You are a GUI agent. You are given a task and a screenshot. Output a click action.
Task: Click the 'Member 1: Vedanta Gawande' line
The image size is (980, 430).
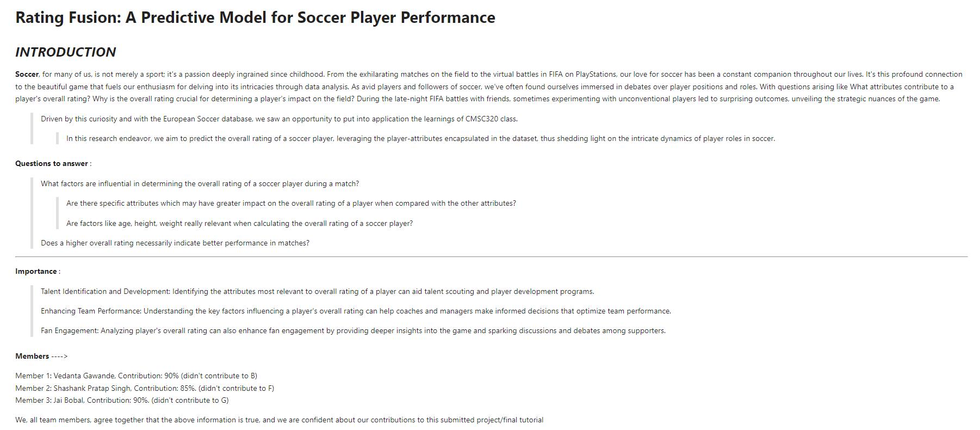click(x=136, y=376)
